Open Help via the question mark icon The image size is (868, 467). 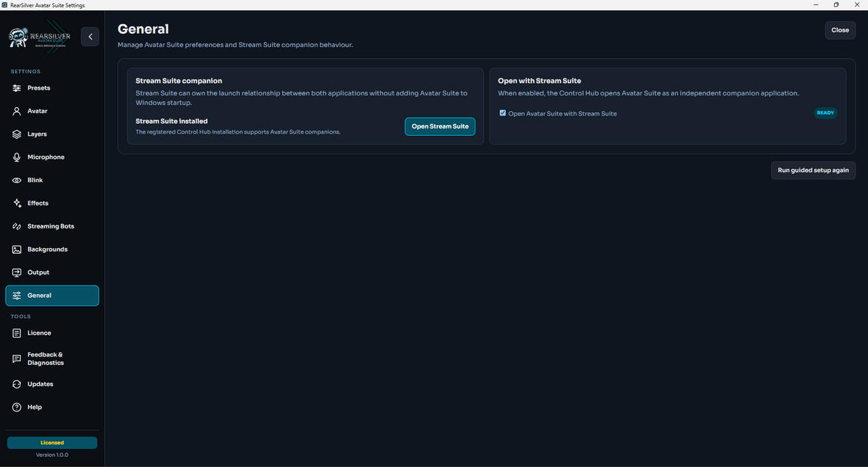(17, 407)
